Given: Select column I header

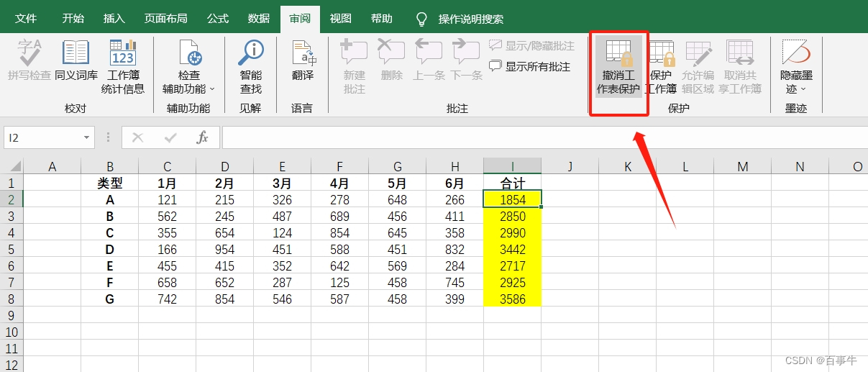Looking at the screenshot, I should pyautogui.click(x=513, y=166).
